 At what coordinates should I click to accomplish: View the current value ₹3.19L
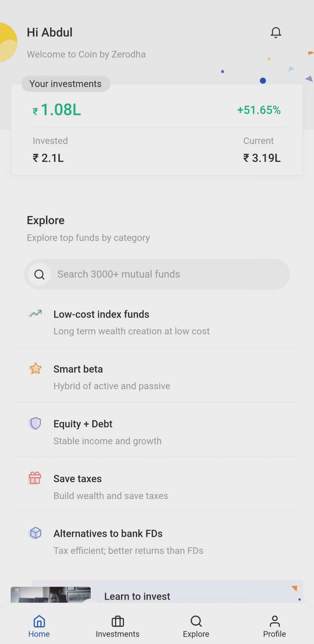262,158
